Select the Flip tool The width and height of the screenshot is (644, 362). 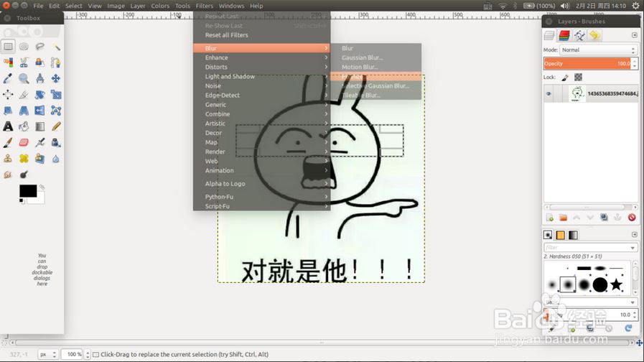39,111
